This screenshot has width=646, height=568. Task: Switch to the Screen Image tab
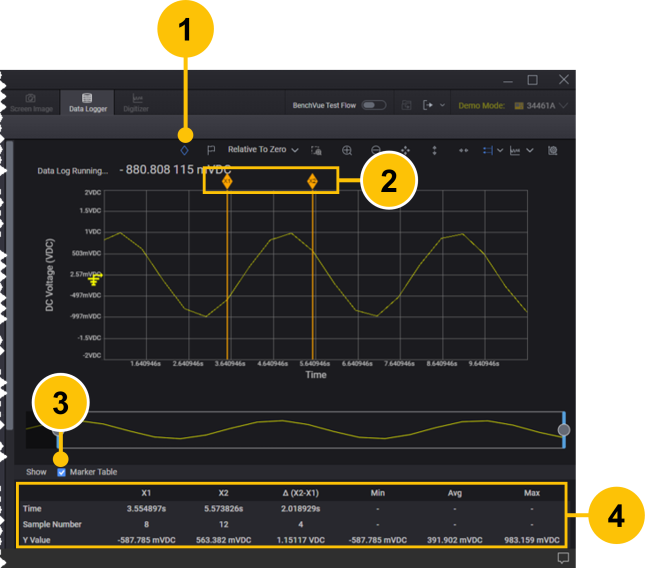click(x=31, y=103)
